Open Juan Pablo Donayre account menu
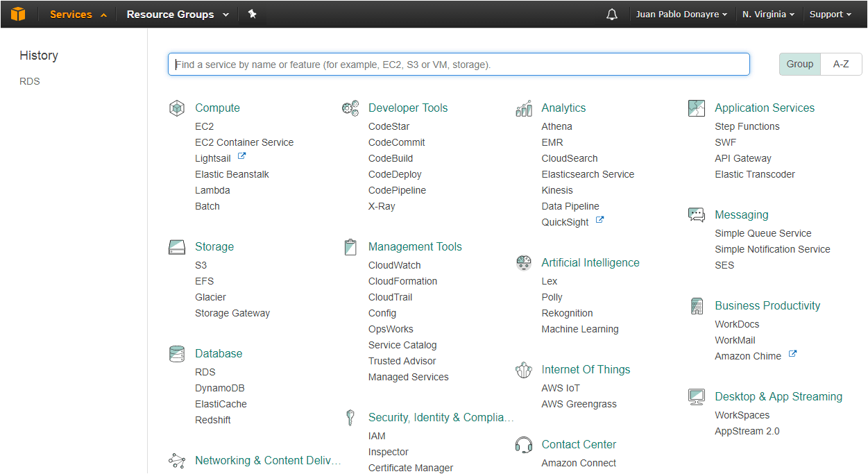The image size is (868, 474). point(681,15)
